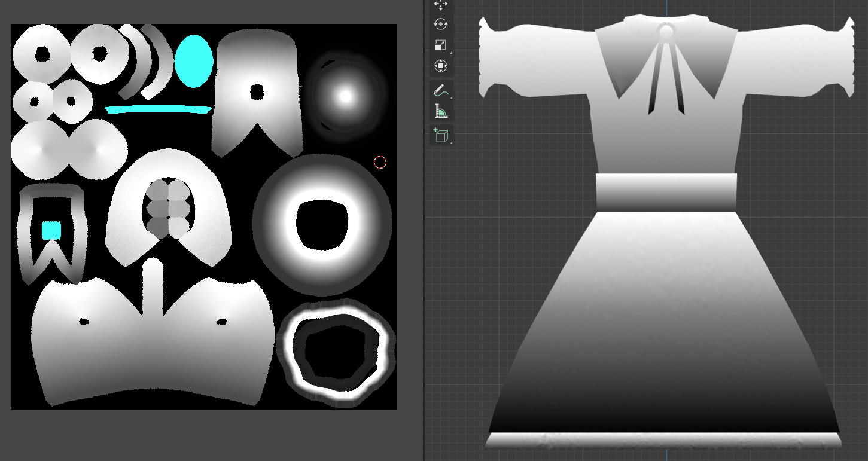Click the small cyan square in the UV map
Screen dimensions: 868x461
pos(51,231)
